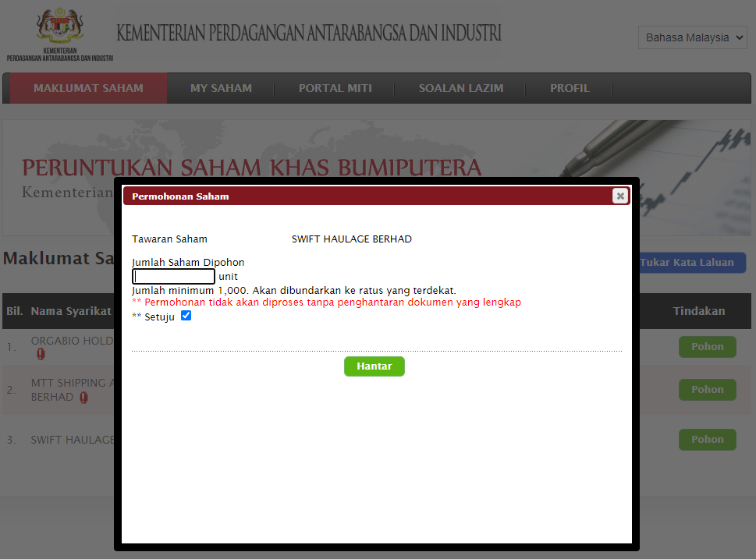The width and height of the screenshot is (756, 559).
Task: Click the red alert icon beside MTT SHIPPING BERHAD
Action: (x=83, y=398)
